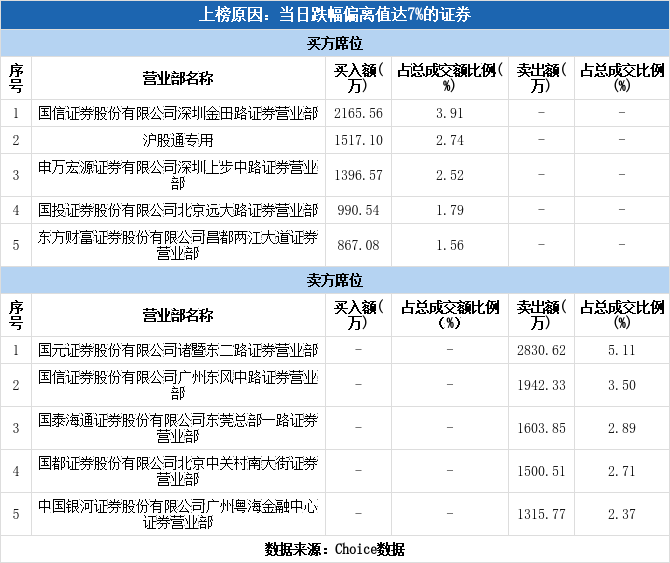Select buy amount 1517.10
The height and width of the screenshot is (563, 670).
click(359, 140)
